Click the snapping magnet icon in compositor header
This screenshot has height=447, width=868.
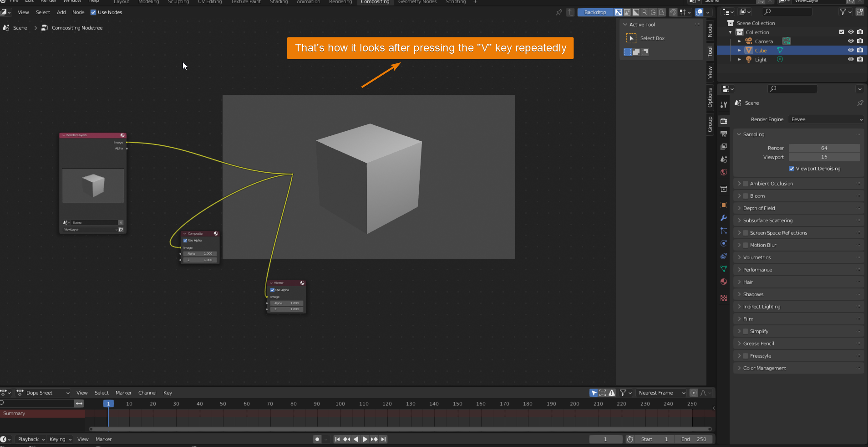click(673, 12)
